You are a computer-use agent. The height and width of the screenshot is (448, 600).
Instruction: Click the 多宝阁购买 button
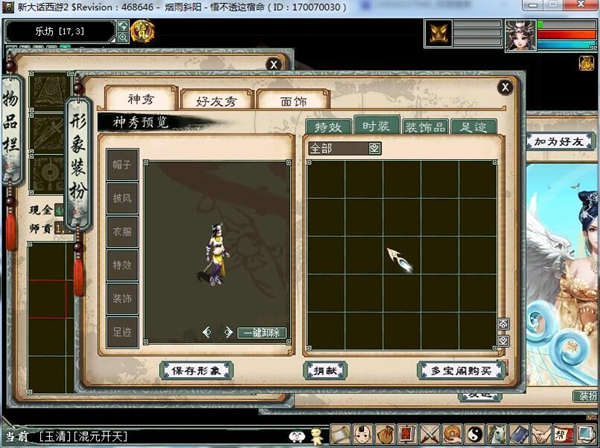coord(459,370)
